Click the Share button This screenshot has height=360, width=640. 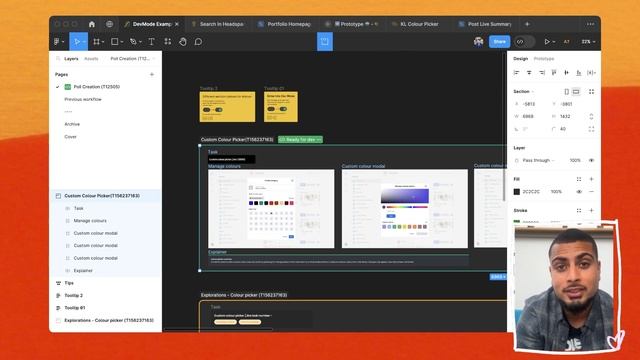coord(500,42)
